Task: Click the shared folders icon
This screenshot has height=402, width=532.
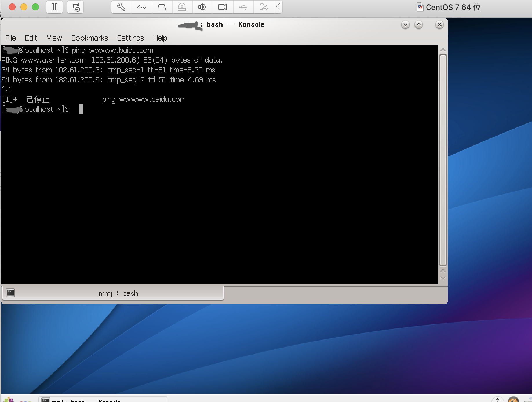Action: [x=263, y=7]
